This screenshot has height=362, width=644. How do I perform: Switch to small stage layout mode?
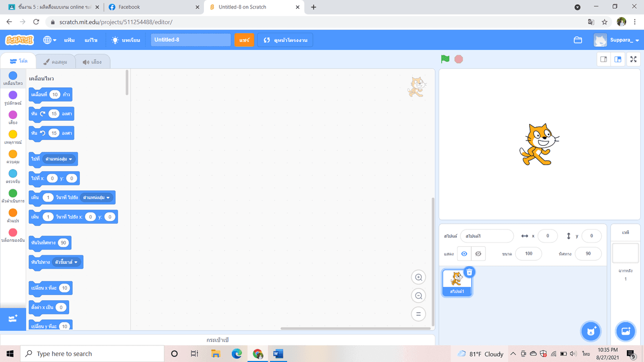coord(603,60)
